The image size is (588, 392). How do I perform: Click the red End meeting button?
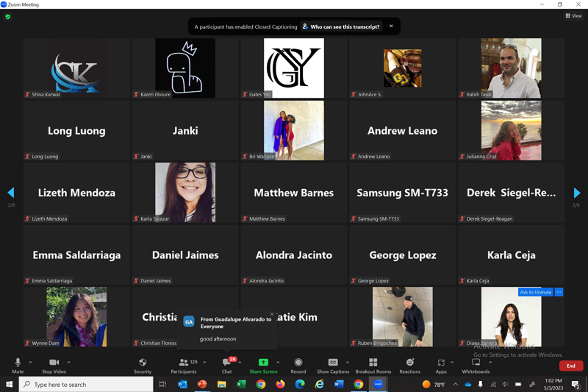pyautogui.click(x=571, y=366)
